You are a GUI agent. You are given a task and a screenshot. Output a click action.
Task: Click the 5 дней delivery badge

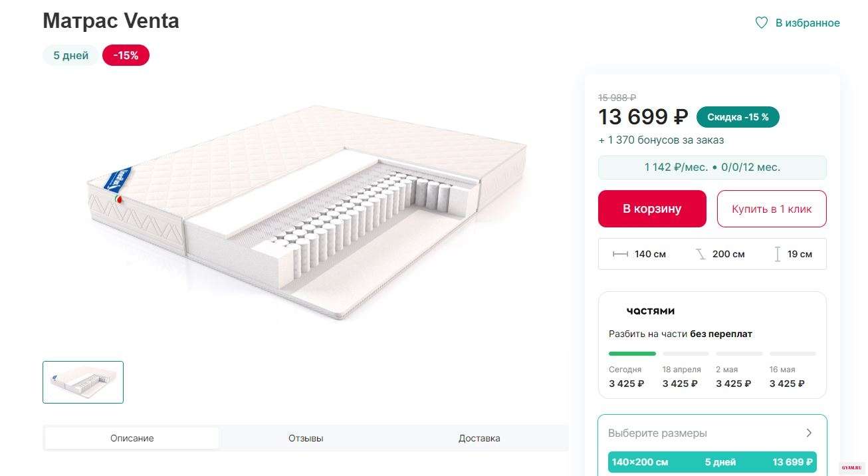click(71, 56)
